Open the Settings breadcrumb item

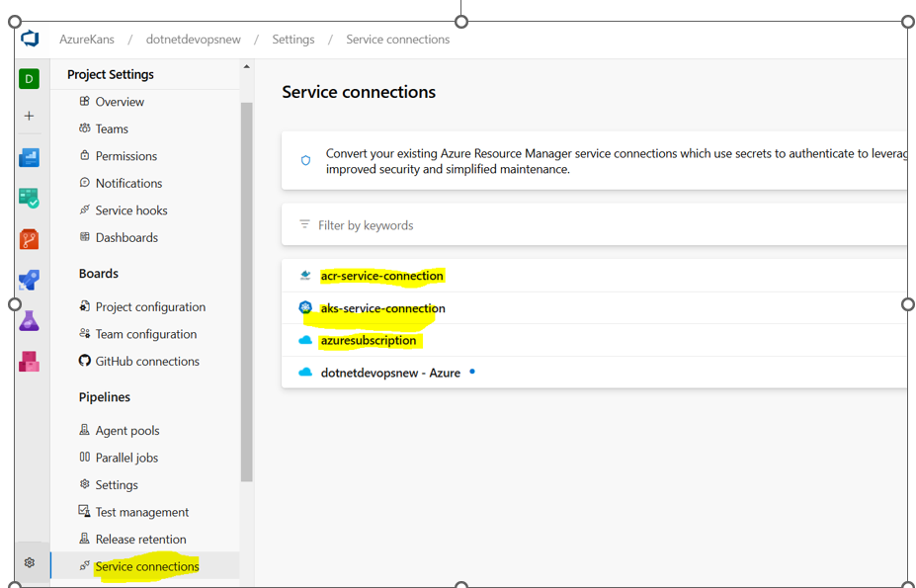(292, 39)
